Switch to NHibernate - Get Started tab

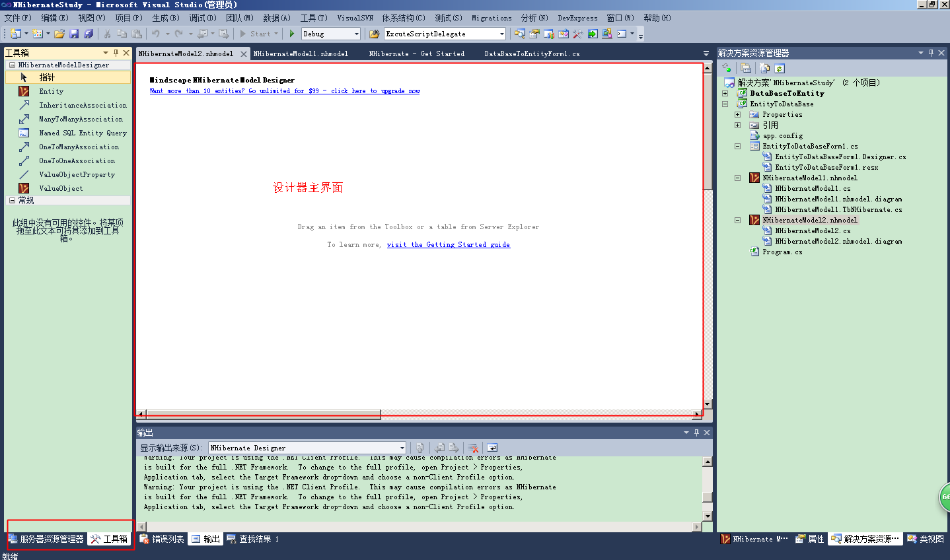point(417,53)
